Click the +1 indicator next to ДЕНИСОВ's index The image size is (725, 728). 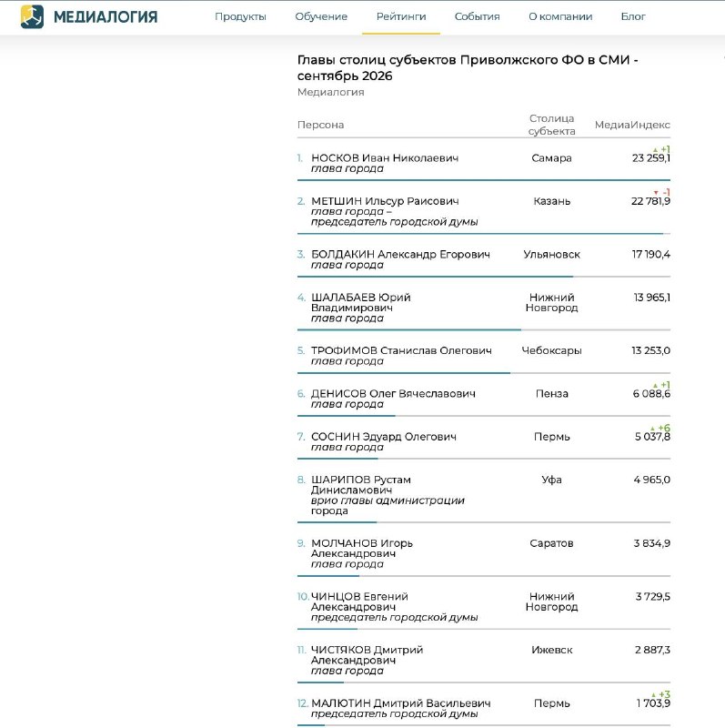click(x=666, y=385)
